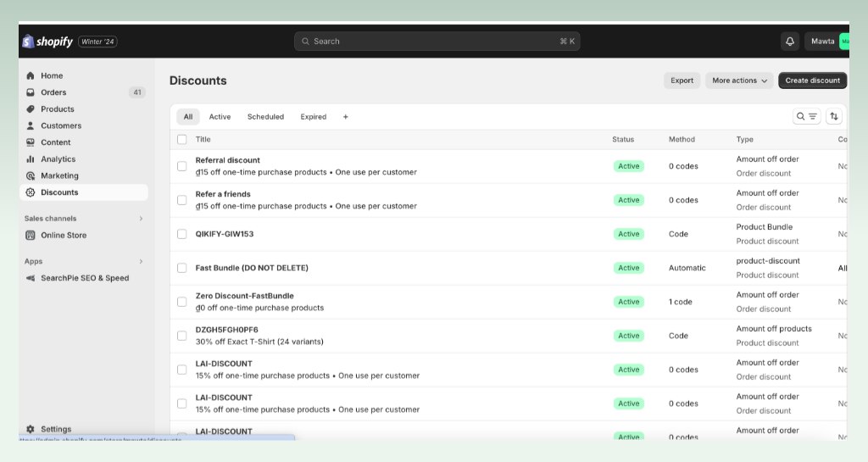Click the Export button
This screenshot has width=868, height=462.
pos(682,81)
